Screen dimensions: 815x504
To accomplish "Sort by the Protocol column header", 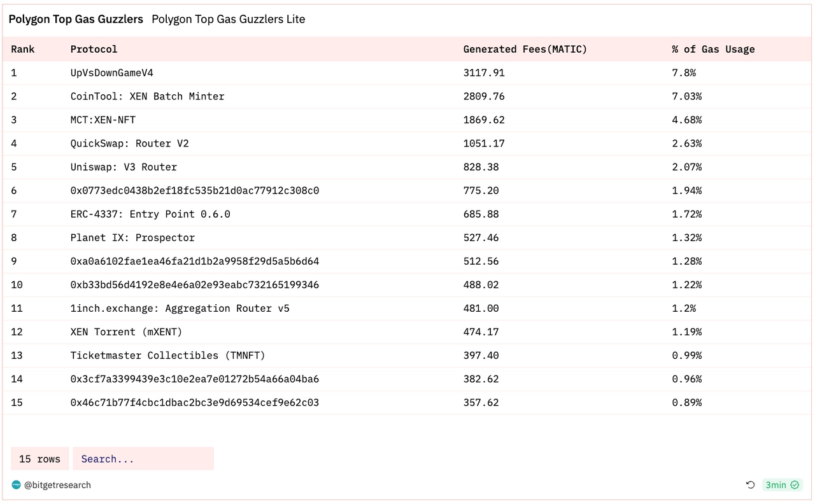I will [94, 49].
